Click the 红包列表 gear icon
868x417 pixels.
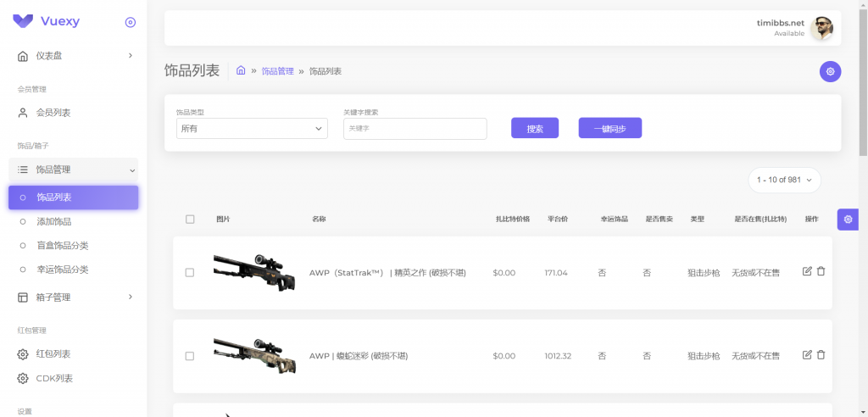tap(23, 354)
